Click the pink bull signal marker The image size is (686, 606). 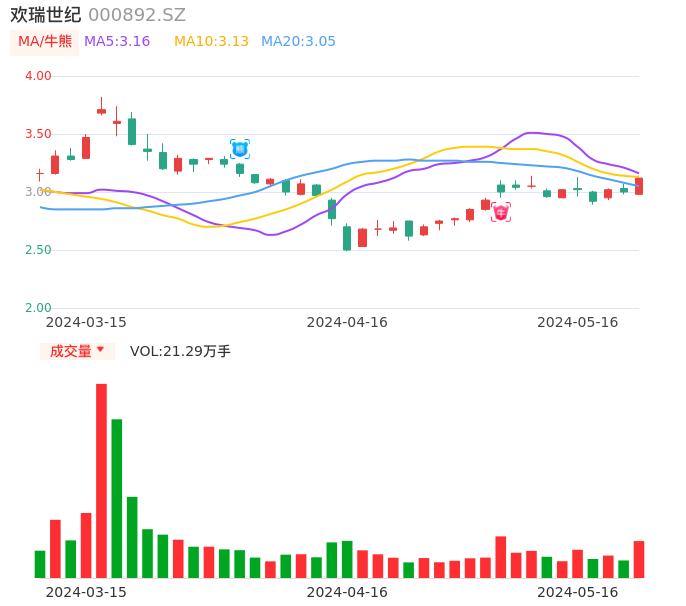[501, 212]
